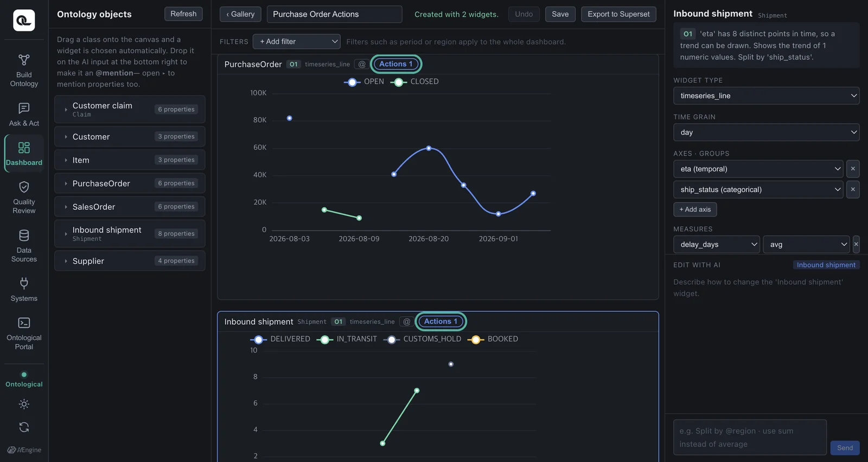Open the time grain dropdown
Image resolution: width=868 pixels, height=462 pixels.
(766, 132)
